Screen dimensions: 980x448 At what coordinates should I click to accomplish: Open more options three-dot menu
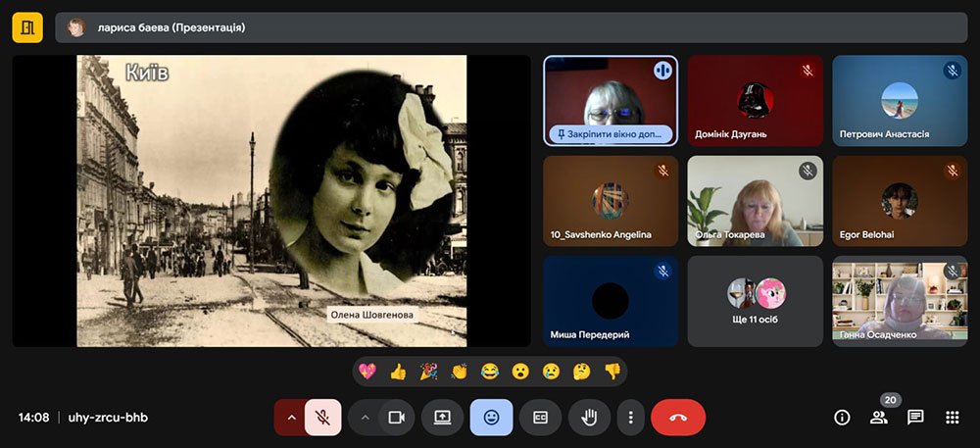[x=630, y=417]
